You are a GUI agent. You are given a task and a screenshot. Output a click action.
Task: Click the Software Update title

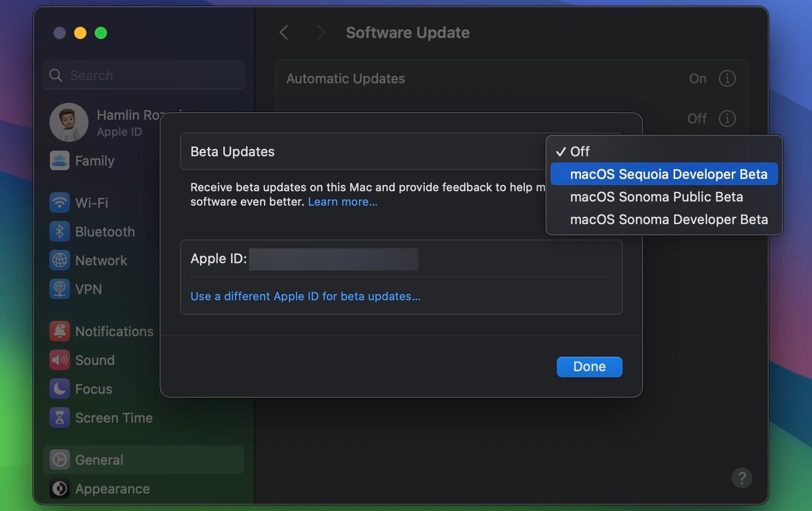click(408, 32)
